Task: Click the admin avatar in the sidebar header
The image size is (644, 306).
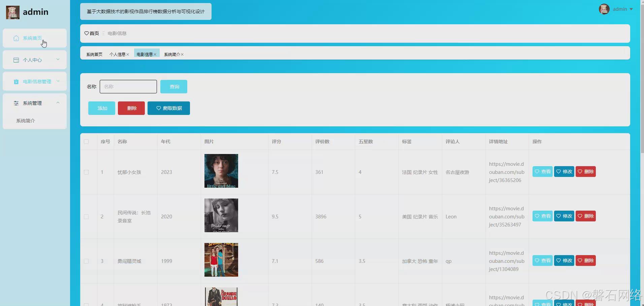Action: coord(13,12)
